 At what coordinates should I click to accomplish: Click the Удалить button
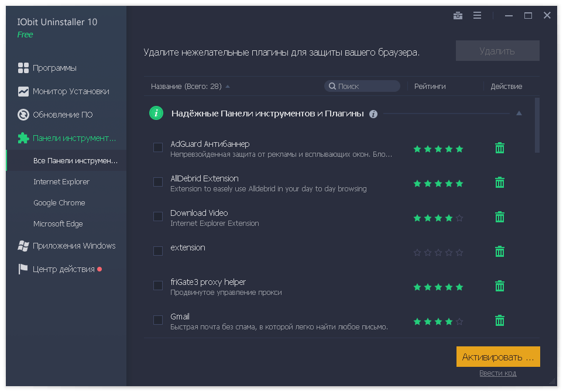pyautogui.click(x=497, y=51)
